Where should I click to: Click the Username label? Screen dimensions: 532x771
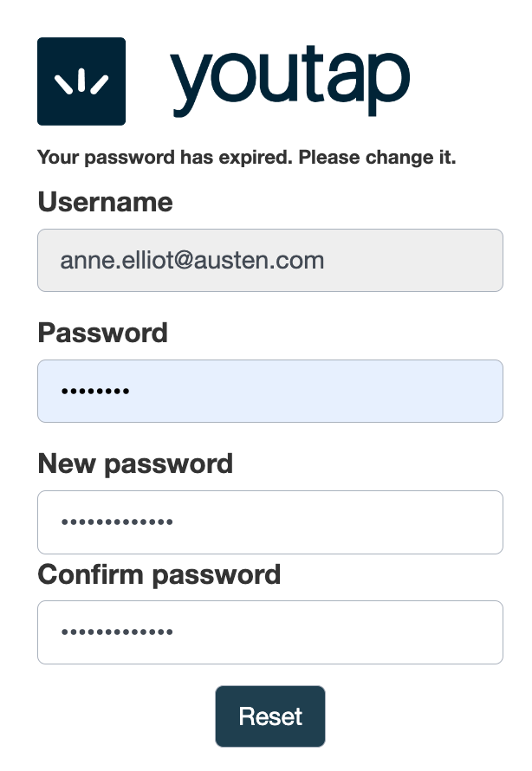pos(105,203)
